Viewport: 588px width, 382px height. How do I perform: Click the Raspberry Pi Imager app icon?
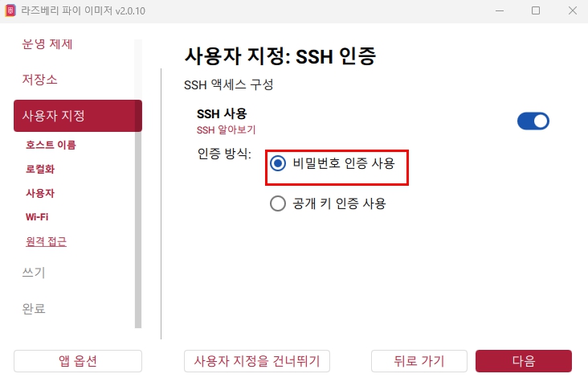[x=10, y=10]
